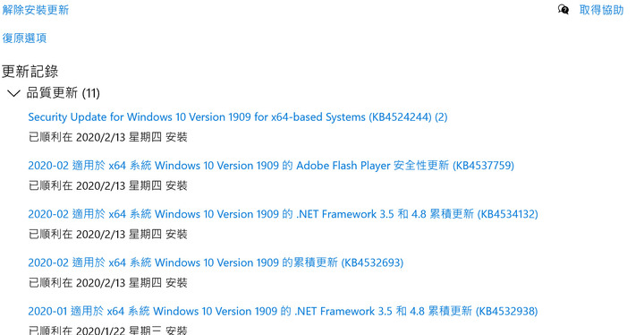Viewport: 644px width, 335px height.
Task: Select the 2020/1/22 install status line
Action: (107, 330)
